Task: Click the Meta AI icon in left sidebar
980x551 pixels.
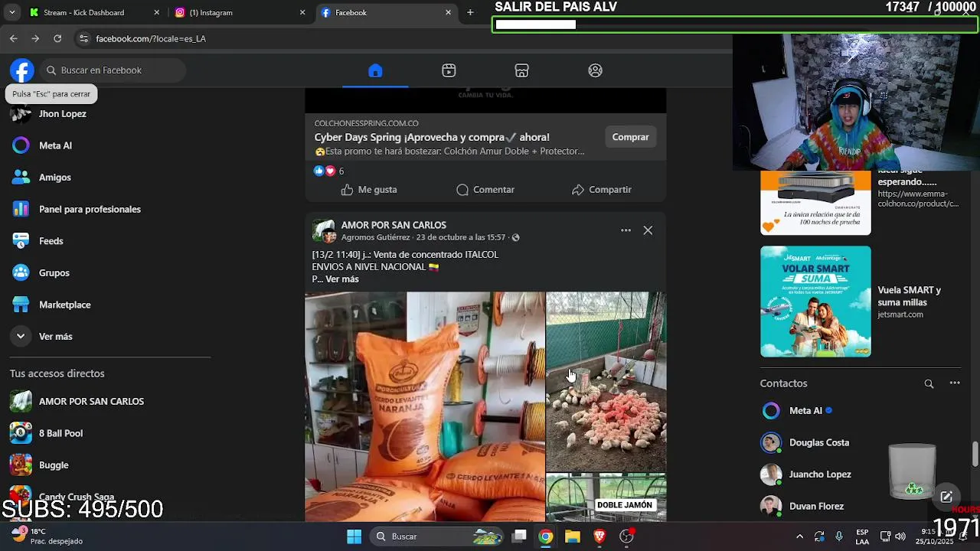Action: point(21,145)
